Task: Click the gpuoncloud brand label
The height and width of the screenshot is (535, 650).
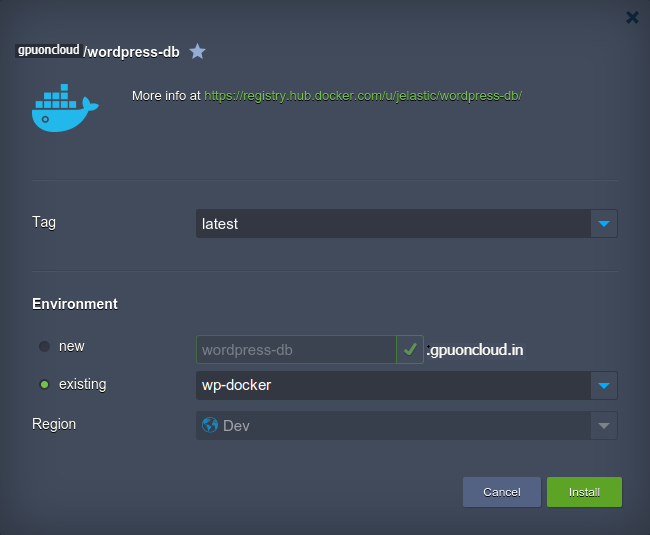Action: pyautogui.click(x=48, y=50)
